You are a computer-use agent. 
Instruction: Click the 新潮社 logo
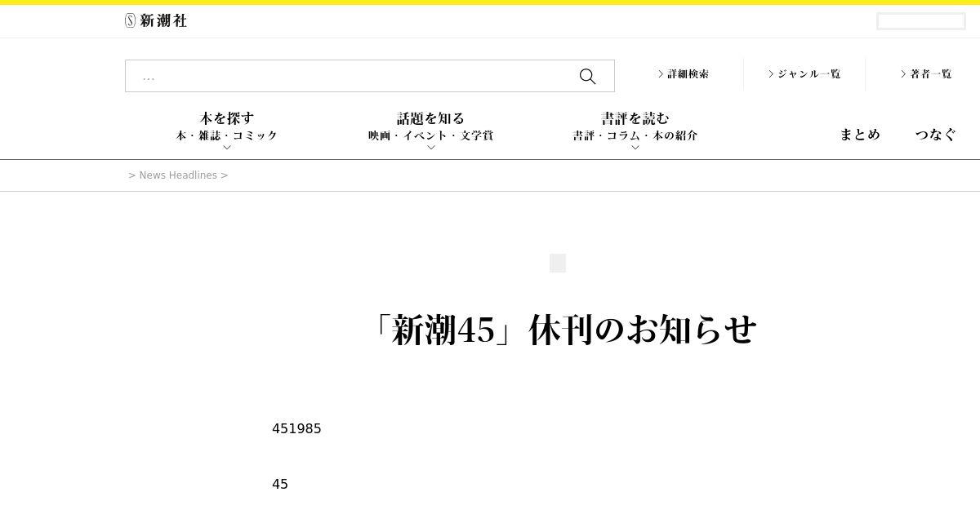pyautogui.click(x=156, y=20)
